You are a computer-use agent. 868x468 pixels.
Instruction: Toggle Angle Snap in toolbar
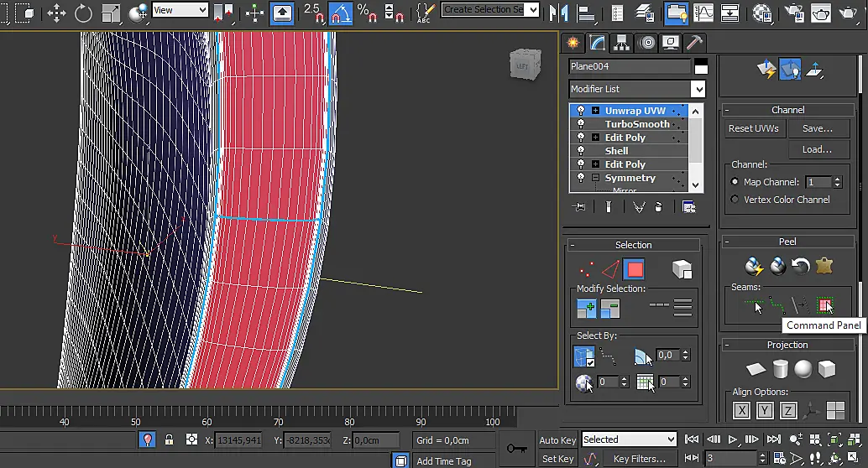click(x=341, y=13)
